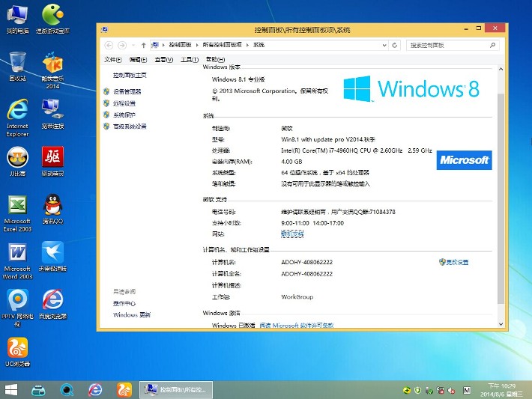Open the recent locations dropdown arrow

tap(133, 45)
